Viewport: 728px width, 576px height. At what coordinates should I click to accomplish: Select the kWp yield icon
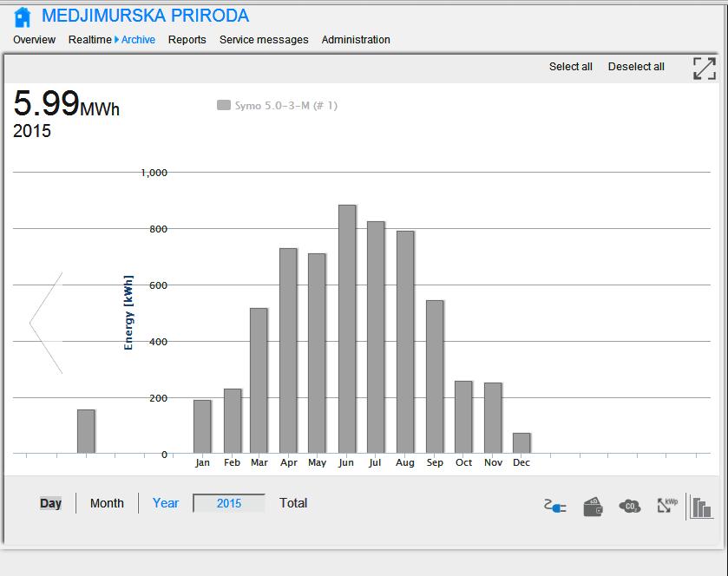(x=666, y=505)
